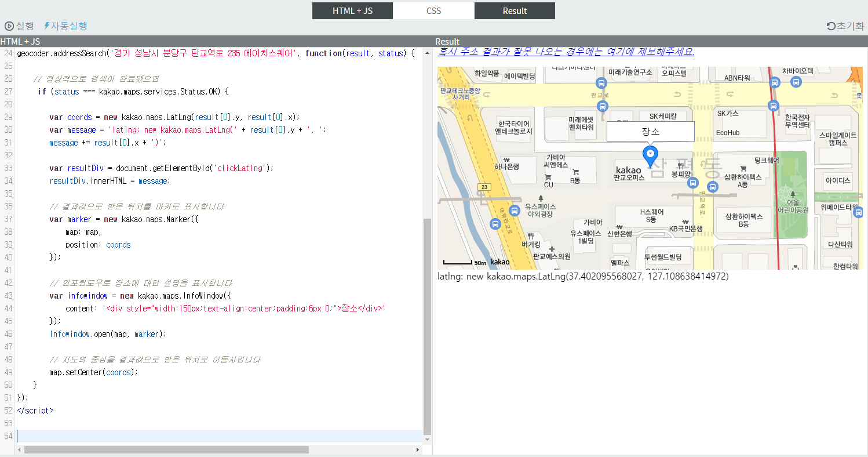This screenshot has width=868, height=457.
Task: Click the editor horizontal scrollbar thumb
Action: [166, 449]
